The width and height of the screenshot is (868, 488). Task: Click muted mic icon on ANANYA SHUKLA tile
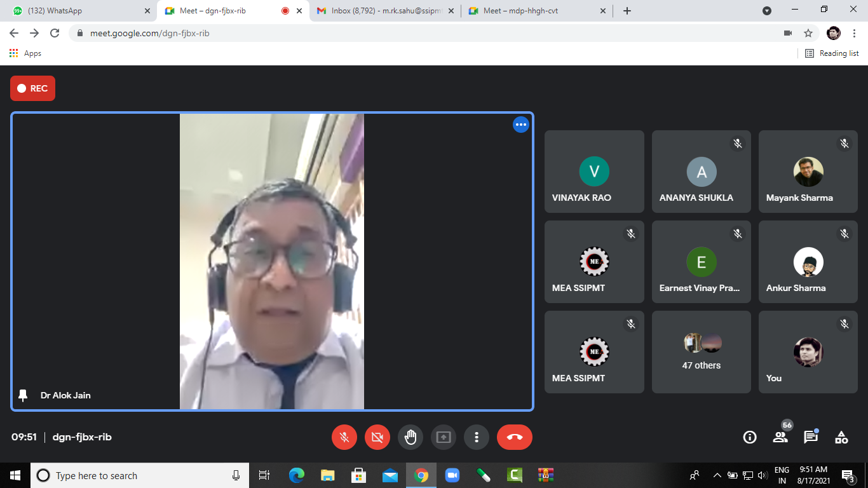738,144
